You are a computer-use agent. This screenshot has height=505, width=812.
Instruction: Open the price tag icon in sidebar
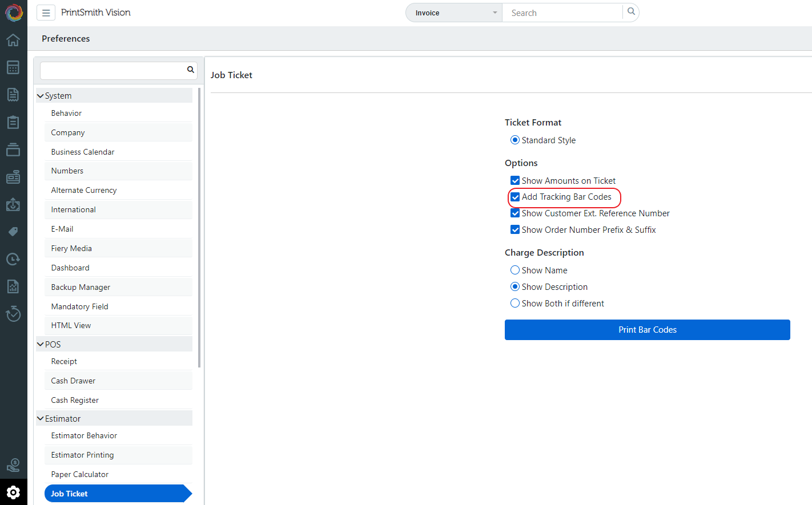click(13, 232)
